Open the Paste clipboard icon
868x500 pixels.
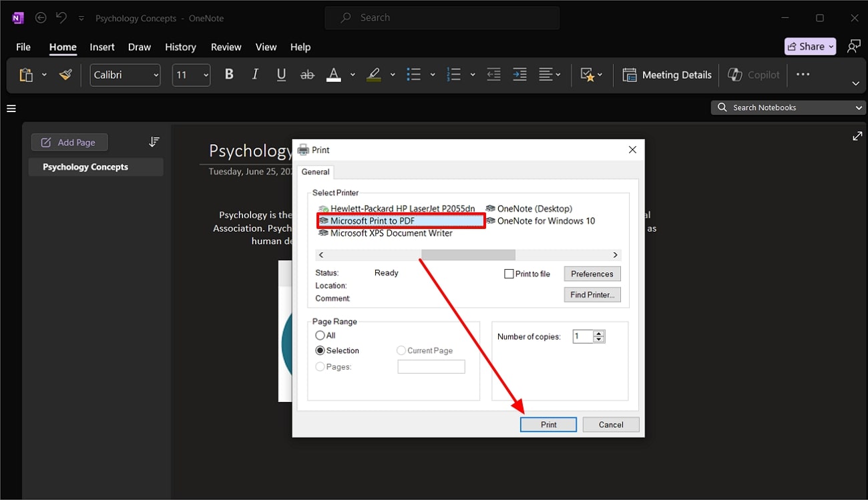26,75
